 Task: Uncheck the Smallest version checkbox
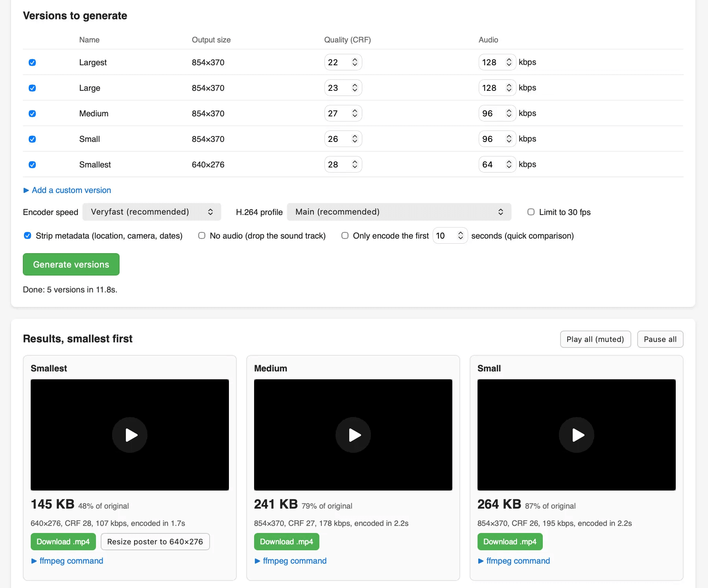(x=32, y=165)
